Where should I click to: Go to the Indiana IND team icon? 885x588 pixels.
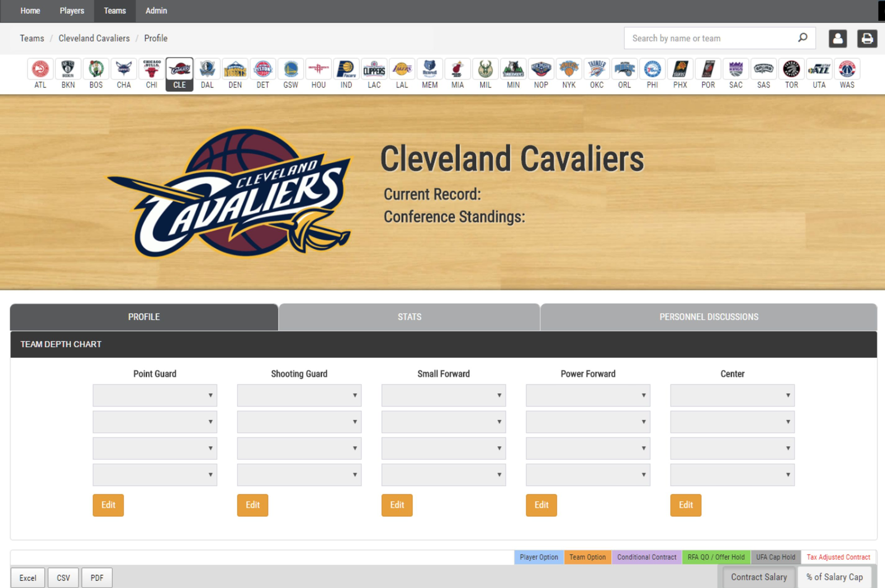346,74
